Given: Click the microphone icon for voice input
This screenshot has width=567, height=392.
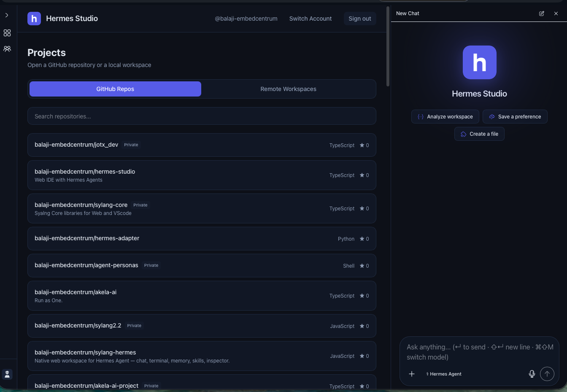Looking at the screenshot, I should click(532, 373).
